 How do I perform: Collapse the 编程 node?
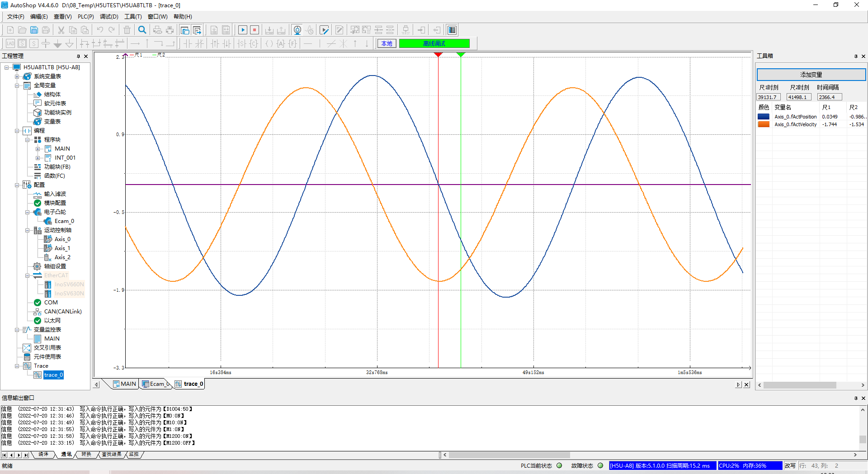(x=17, y=131)
